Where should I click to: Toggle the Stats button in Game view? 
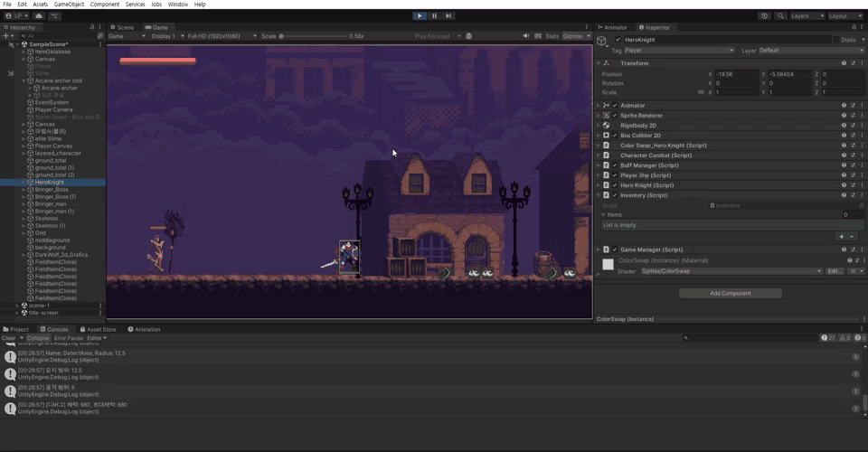(x=552, y=36)
